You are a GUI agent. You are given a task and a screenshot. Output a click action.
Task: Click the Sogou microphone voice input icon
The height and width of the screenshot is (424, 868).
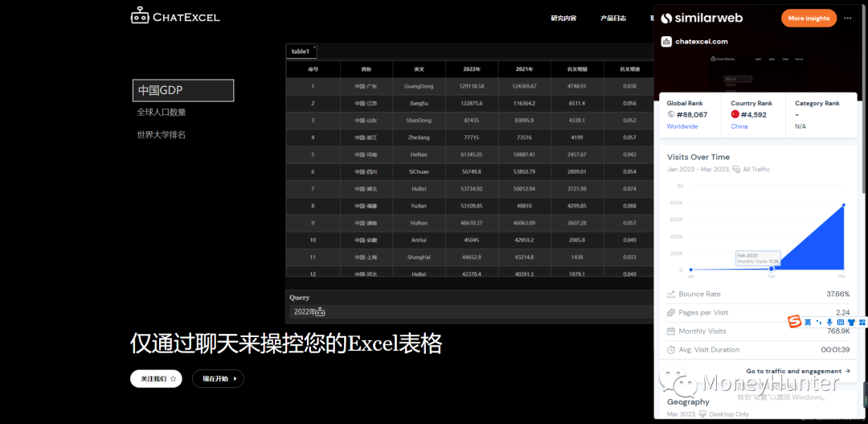[829, 322]
